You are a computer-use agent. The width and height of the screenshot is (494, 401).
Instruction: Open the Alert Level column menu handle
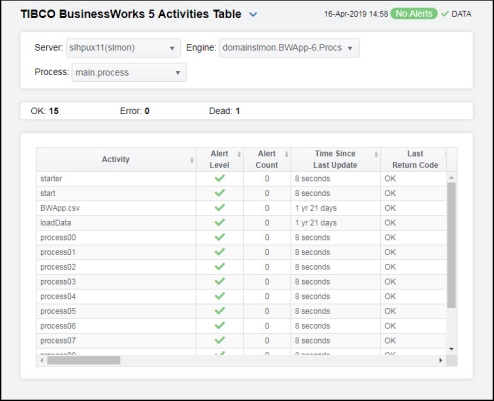[x=239, y=154]
